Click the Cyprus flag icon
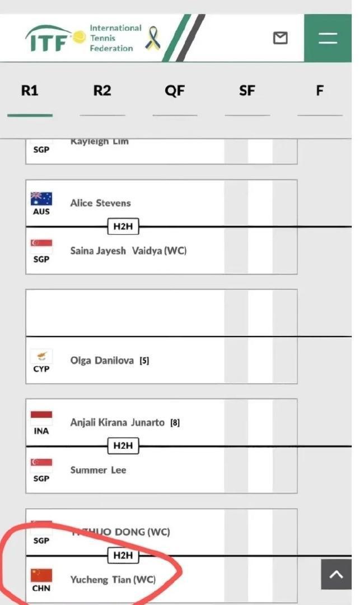Image resolution: width=364 pixels, height=605 pixels. click(41, 356)
